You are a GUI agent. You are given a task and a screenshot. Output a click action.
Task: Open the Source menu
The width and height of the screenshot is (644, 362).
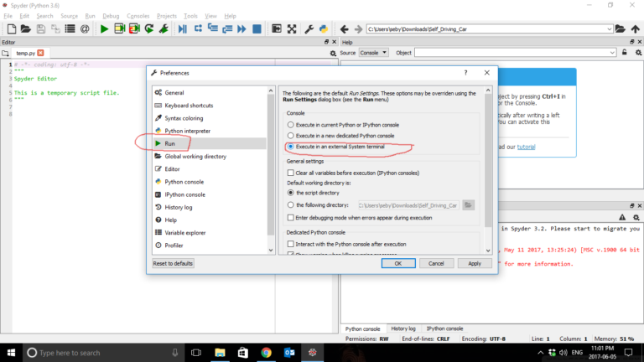tap(69, 16)
